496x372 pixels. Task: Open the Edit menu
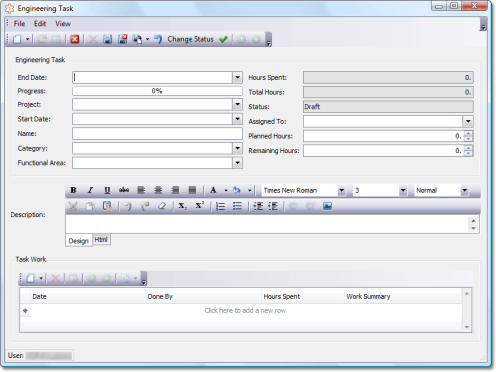(40, 24)
